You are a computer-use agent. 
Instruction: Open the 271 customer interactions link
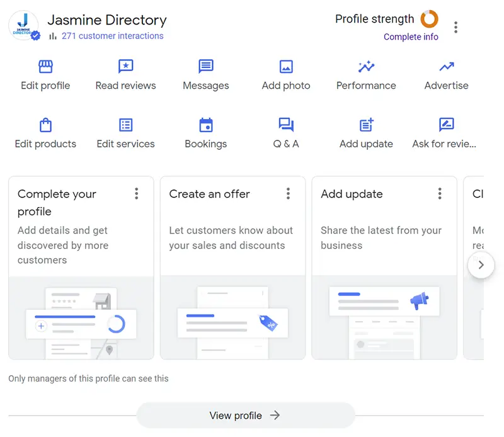113,36
